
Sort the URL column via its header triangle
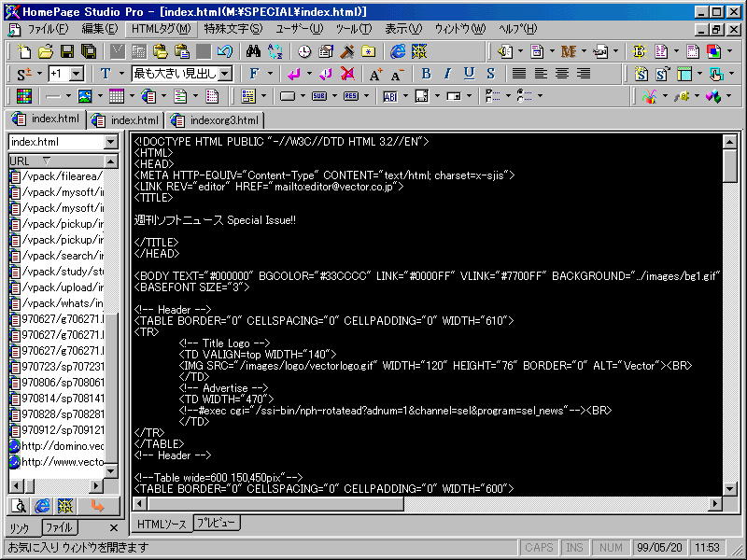(46, 161)
